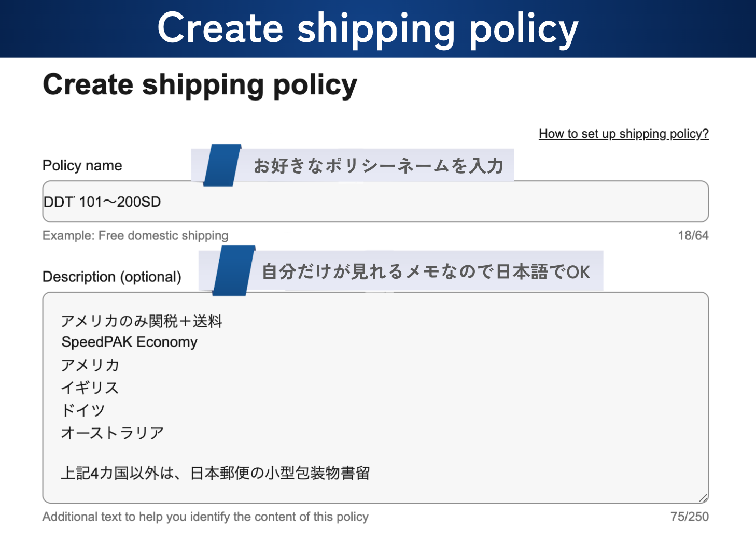Place cursor on the 'イギリス' line
Screen dimensions: 756x544
[90, 388]
